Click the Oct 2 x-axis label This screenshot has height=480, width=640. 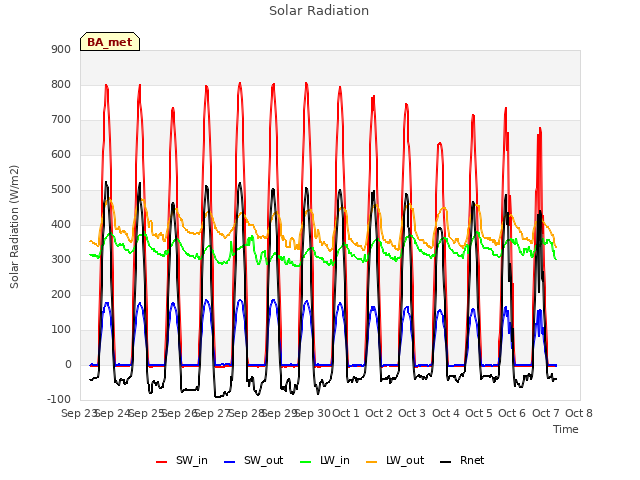pos(379,413)
